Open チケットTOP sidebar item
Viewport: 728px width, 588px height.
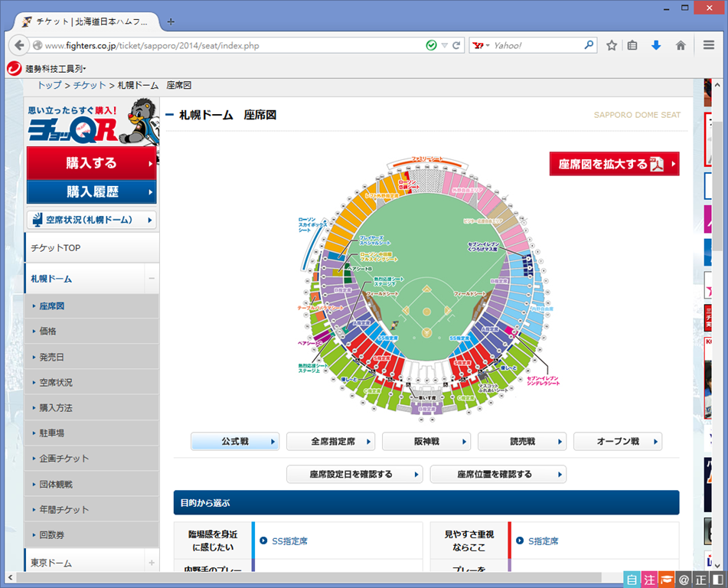[91, 248]
